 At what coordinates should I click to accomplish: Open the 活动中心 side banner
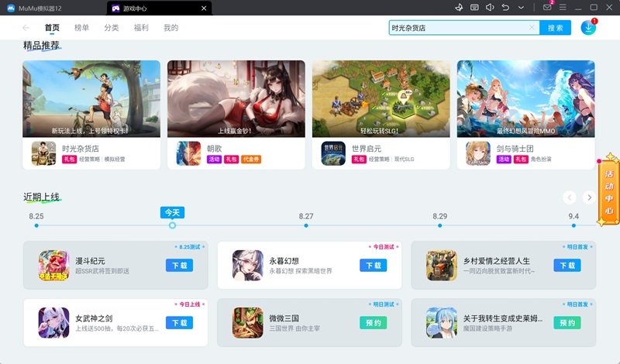click(x=608, y=192)
